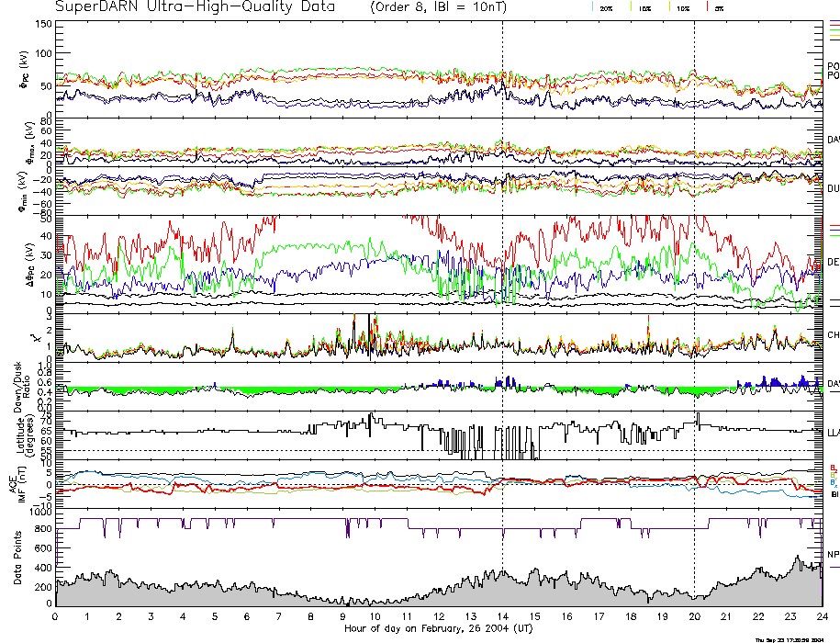Click the "(Order 8, IBI = 10nT)" subtitle
840x643 pixels.
tap(438, 7)
